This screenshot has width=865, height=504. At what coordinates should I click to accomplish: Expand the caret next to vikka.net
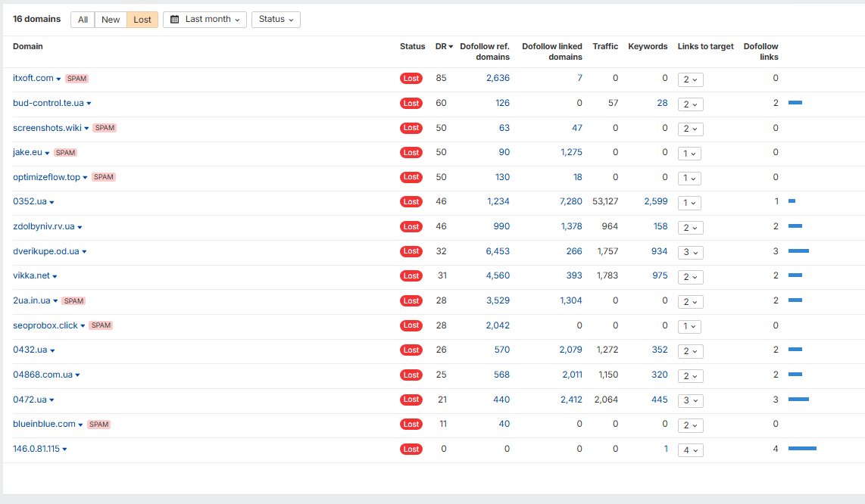[x=55, y=277]
